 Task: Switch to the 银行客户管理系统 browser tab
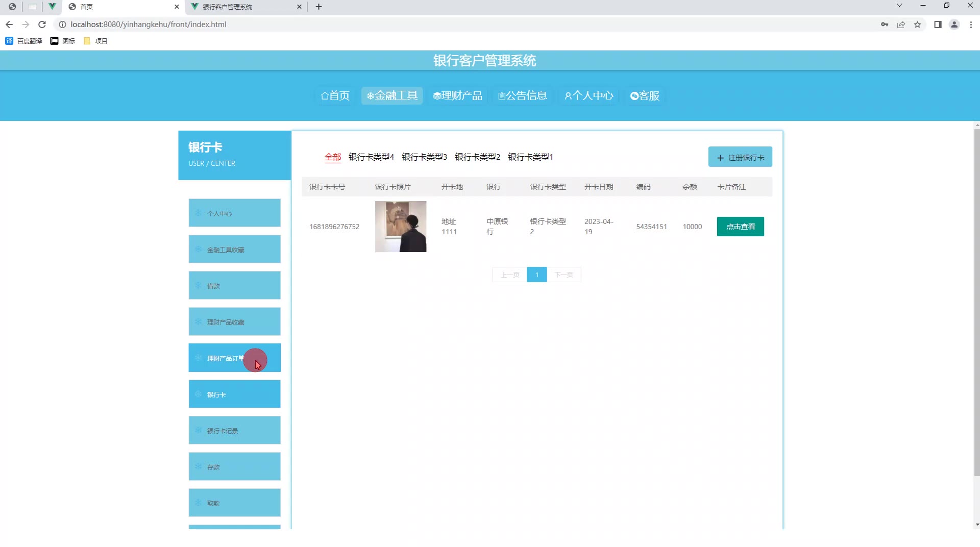tap(246, 7)
